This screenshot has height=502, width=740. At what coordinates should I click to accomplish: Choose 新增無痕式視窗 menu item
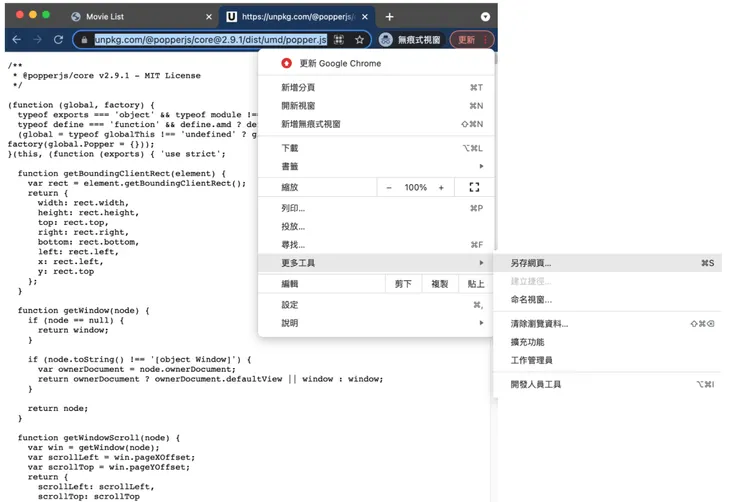coord(376,124)
